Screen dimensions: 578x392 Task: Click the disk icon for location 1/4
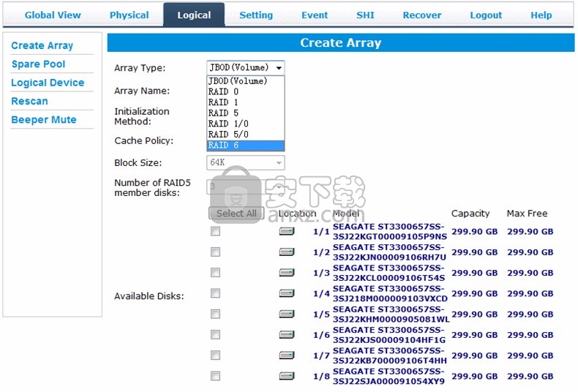[x=286, y=293]
